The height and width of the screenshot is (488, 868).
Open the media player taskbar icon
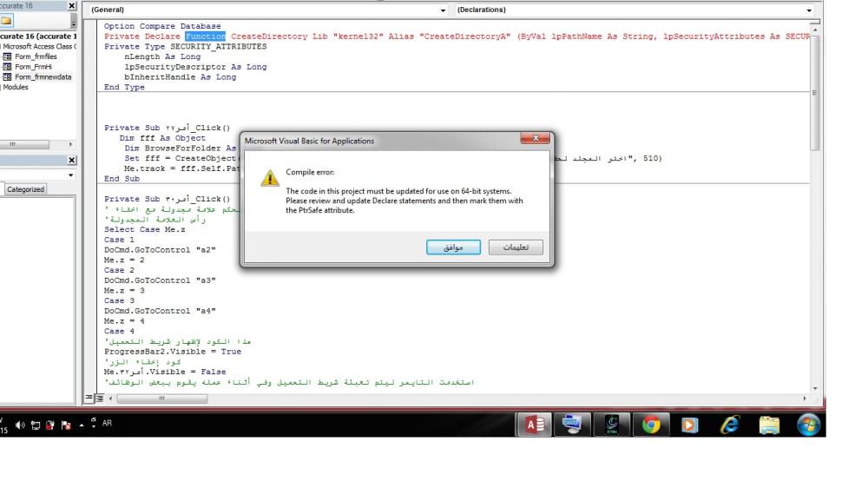pyautogui.click(x=690, y=425)
